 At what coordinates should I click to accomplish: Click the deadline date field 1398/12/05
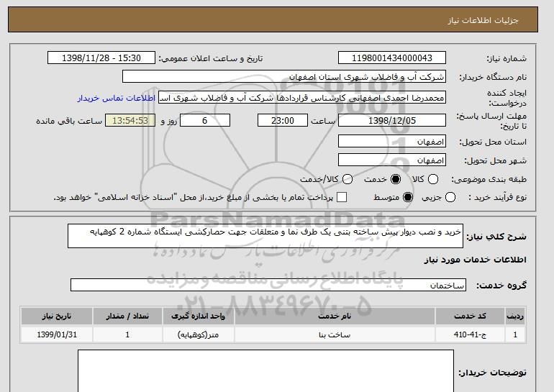pyautogui.click(x=392, y=120)
